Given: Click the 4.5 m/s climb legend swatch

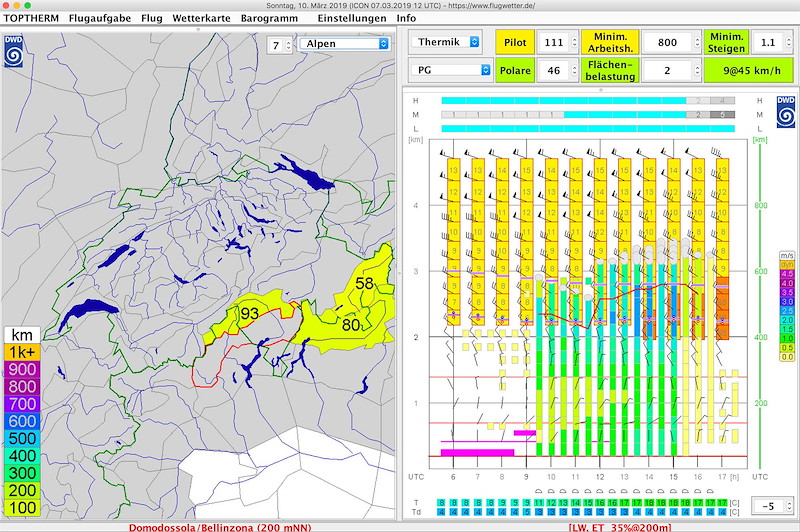Looking at the screenshot, I should point(787,274).
